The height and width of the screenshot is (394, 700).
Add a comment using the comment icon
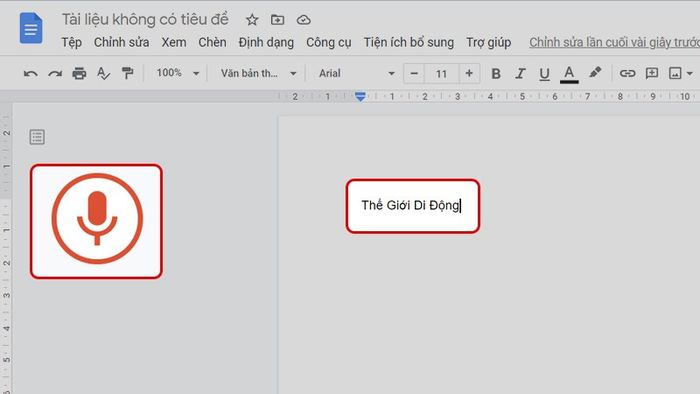(x=652, y=73)
